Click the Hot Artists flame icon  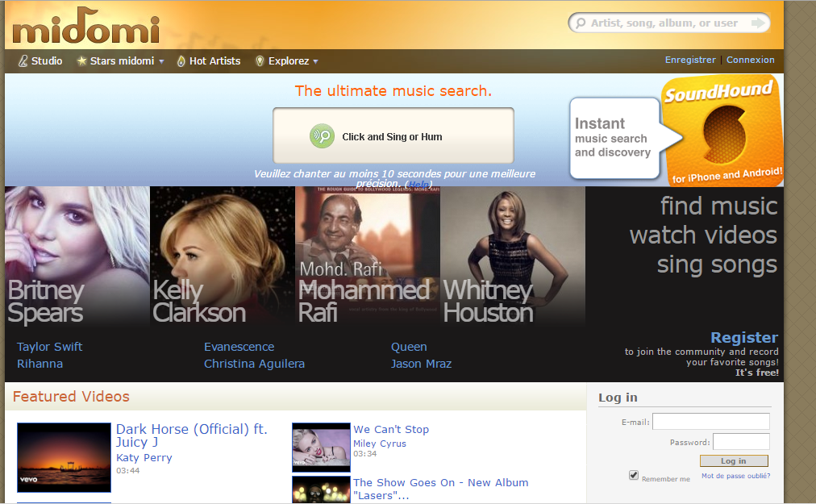181,61
